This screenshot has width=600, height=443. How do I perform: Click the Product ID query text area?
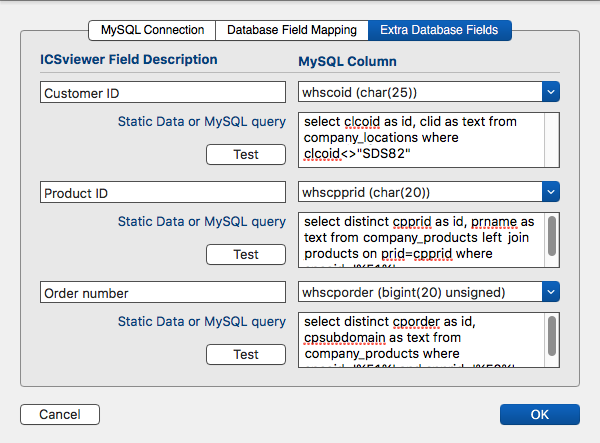[x=421, y=240]
